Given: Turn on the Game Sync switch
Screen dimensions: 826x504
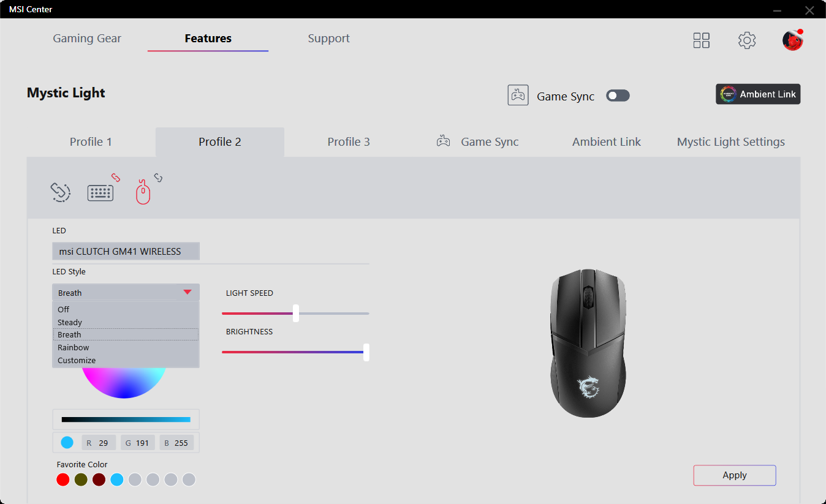Looking at the screenshot, I should click(618, 96).
